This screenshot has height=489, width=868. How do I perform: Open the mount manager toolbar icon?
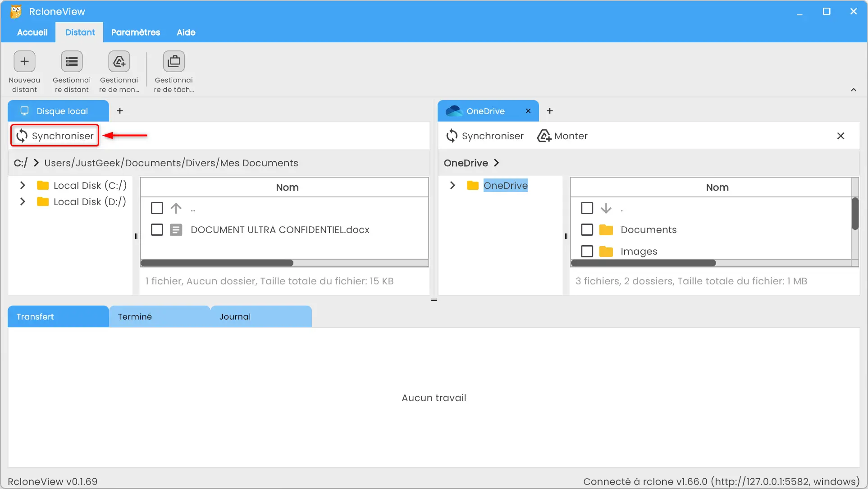pos(119,62)
